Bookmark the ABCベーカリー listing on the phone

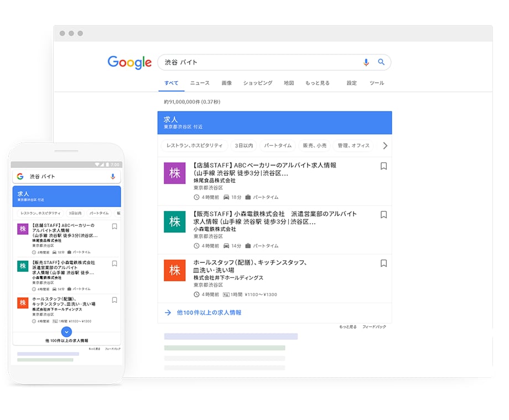pos(115,227)
